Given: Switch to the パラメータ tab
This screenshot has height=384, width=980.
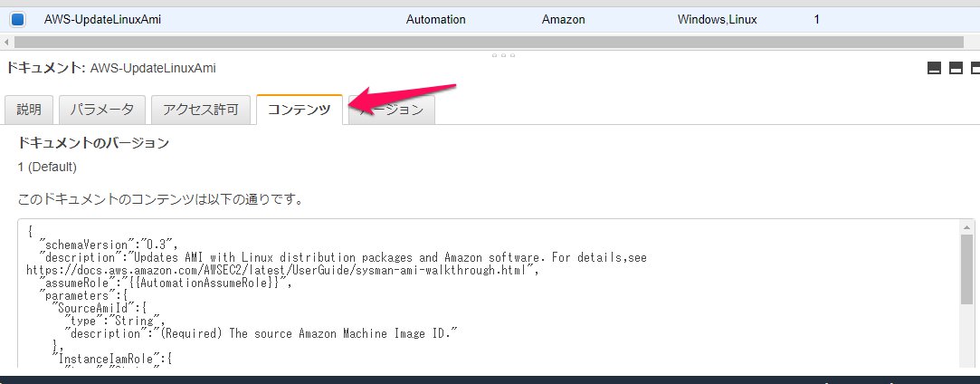Looking at the screenshot, I should coord(102,110).
